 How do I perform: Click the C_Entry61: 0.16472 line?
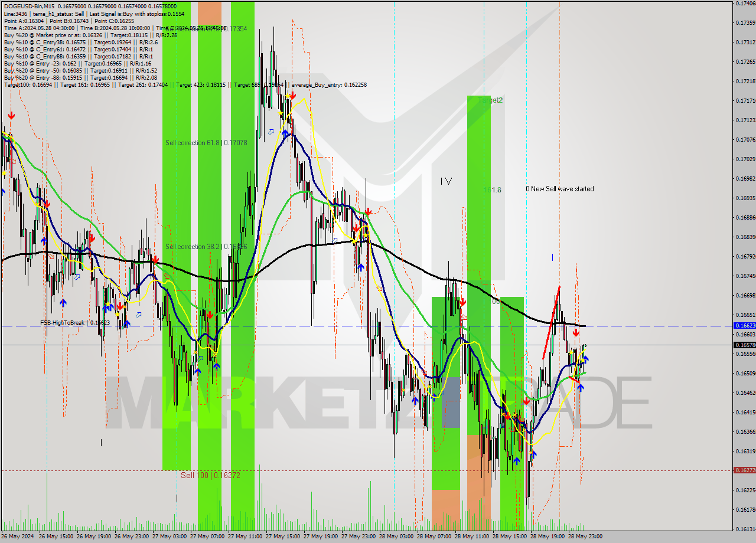(78, 49)
